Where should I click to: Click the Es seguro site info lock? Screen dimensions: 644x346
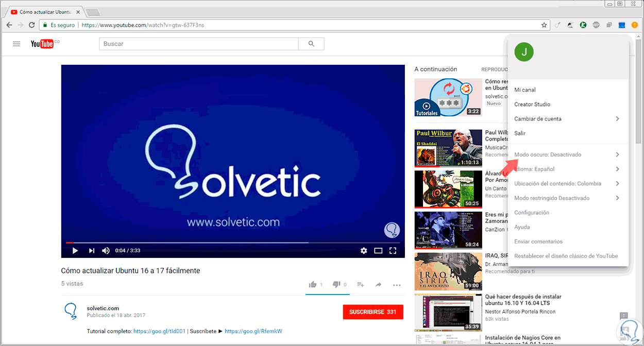[x=59, y=25]
